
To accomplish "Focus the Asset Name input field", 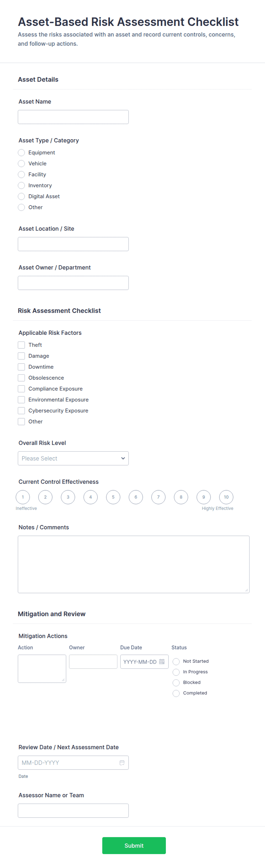I will 73,117.
